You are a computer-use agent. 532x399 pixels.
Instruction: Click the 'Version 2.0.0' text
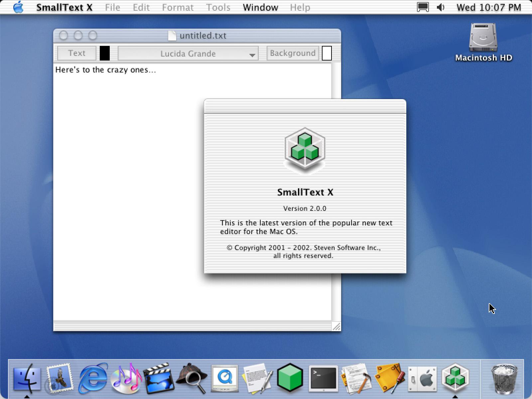[305, 208]
